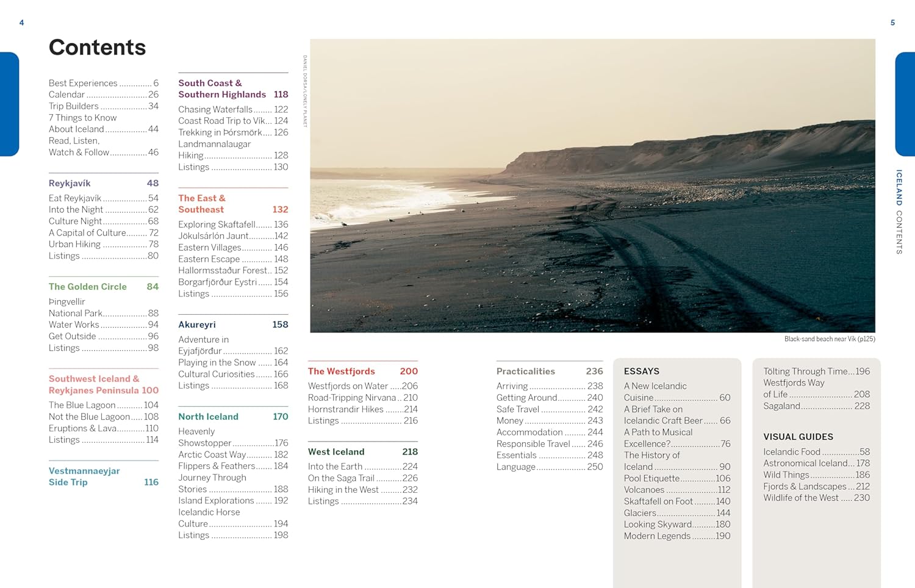This screenshot has width=915, height=588.
Task: Click the Akureyri chapter heading
Action: [197, 324]
